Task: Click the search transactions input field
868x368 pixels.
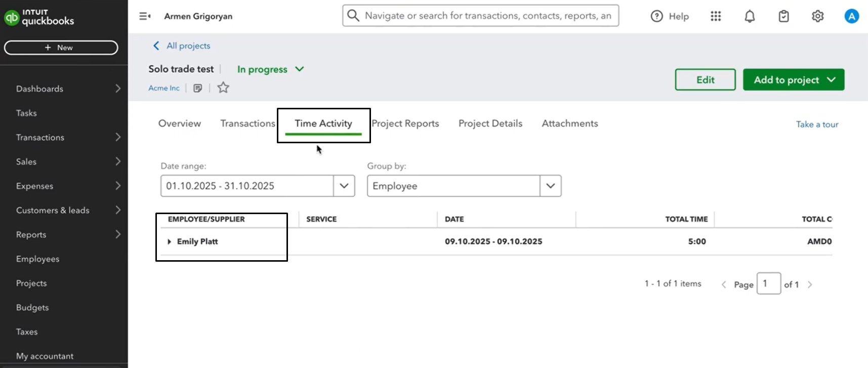Action: coord(487,16)
